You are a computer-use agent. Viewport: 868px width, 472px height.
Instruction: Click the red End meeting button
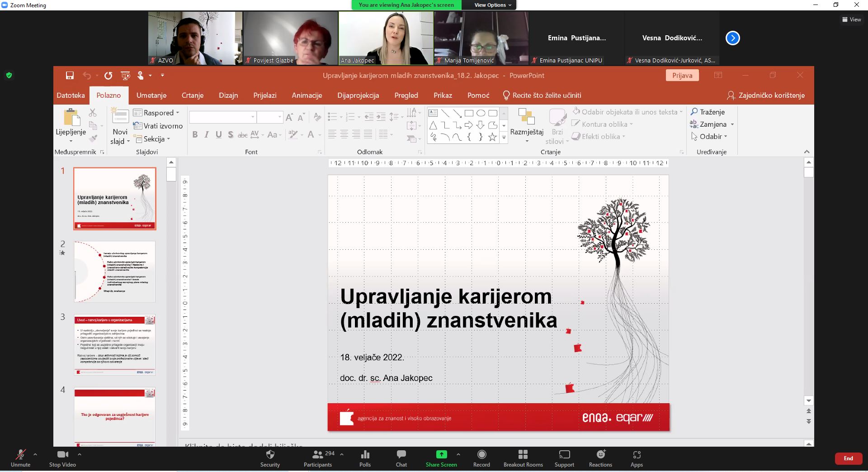coord(848,458)
